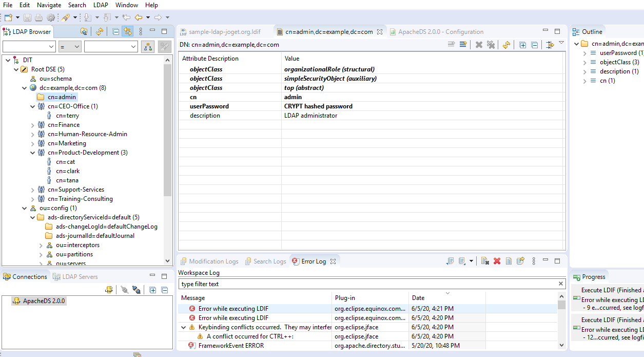Expand the cn=Finance tree node
This screenshot has width=644, height=357.
coord(32,125)
